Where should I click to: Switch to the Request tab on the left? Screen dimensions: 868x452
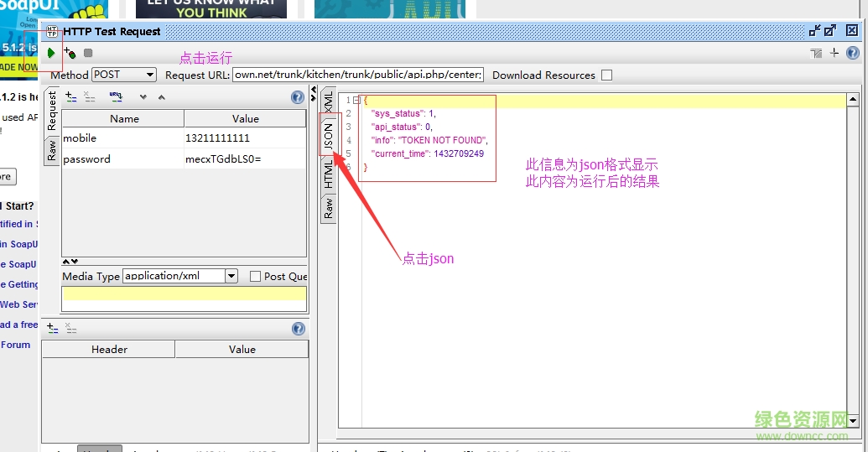pos(52,111)
